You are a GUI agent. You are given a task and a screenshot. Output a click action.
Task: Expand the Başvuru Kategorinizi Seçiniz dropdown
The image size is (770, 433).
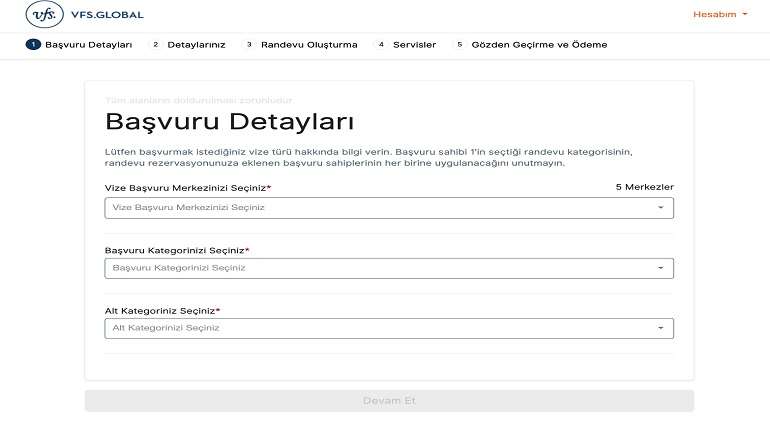click(389, 268)
